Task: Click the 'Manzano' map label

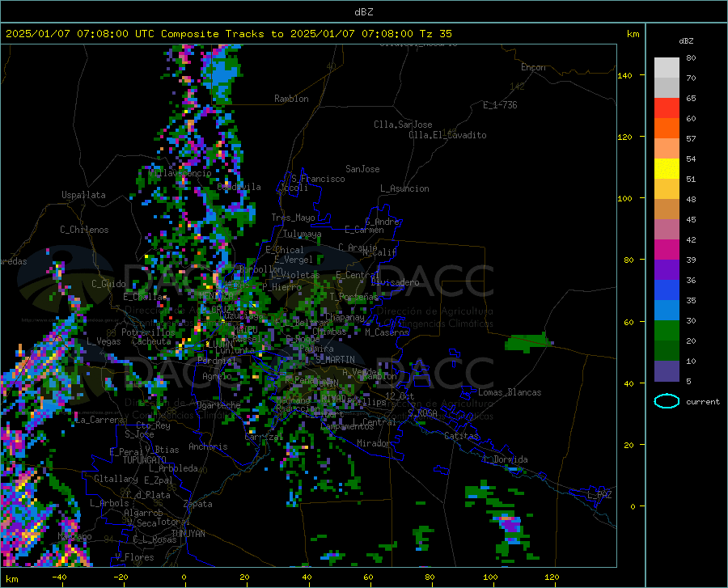Action: [74, 536]
